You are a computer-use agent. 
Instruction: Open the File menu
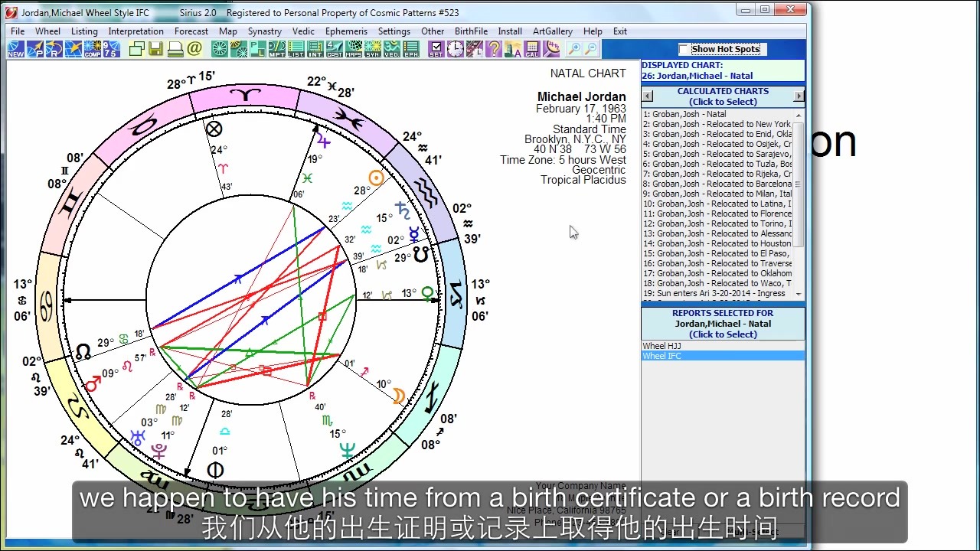(18, 31)
